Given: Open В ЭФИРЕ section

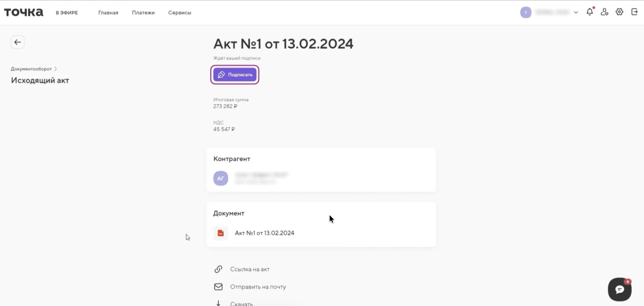Looking at the screenshot, I should (x=67, y=13).
